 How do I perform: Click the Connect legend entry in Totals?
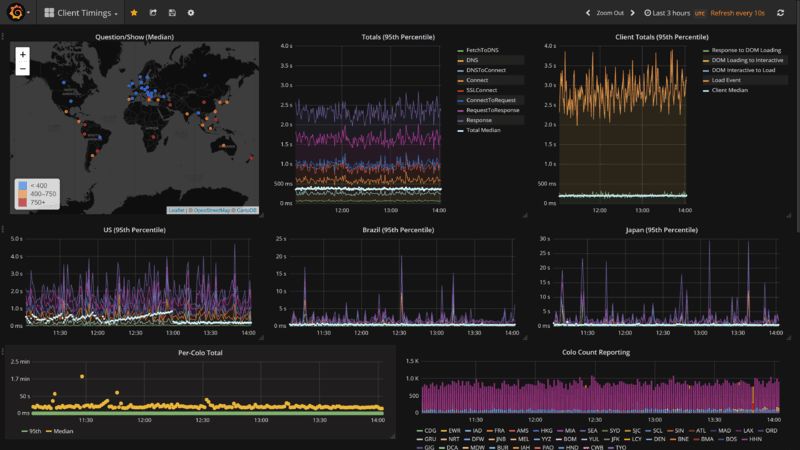click(x=477, y=80)
